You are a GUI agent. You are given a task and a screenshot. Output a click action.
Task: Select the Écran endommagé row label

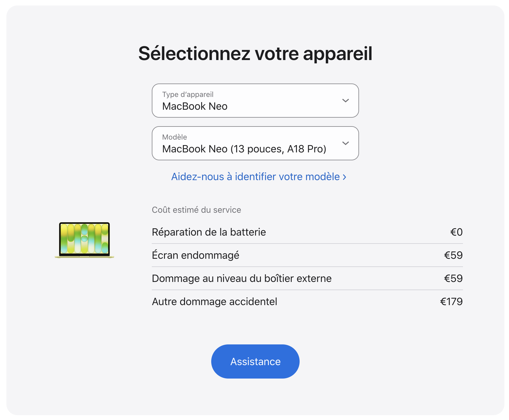(195, 255)
